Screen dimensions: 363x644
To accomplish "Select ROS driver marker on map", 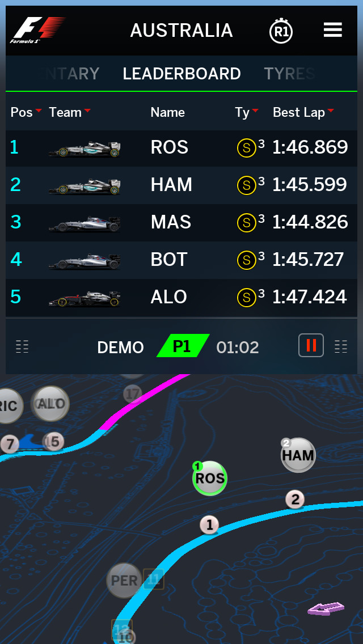I will click(210, 478).
